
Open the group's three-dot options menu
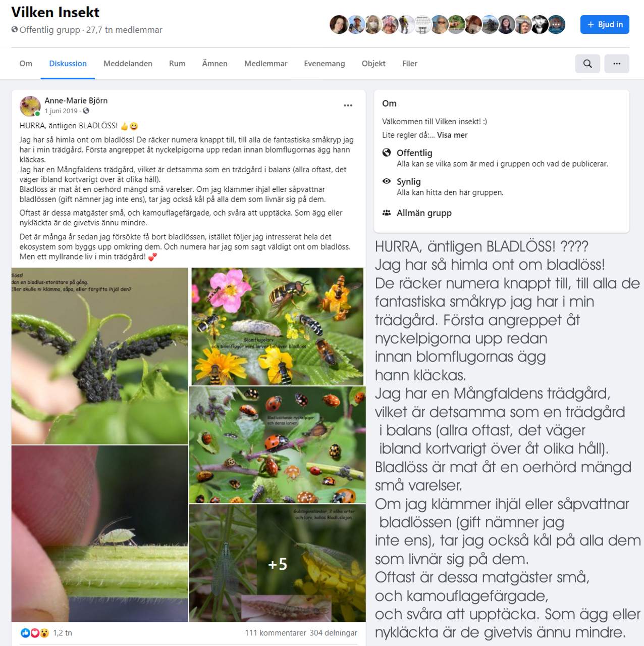(x=617, y=64)
